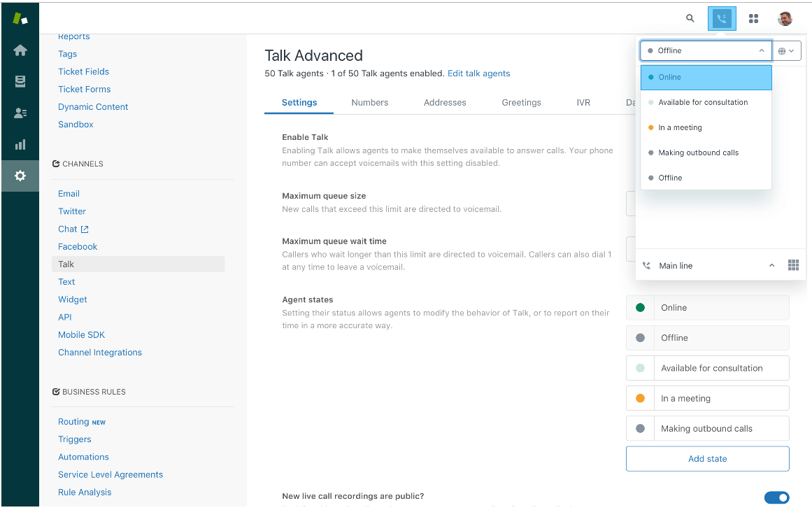812x510 pixels.
Task: Click swatch of Available for consultation state
Action: click(x=640, y=368)
